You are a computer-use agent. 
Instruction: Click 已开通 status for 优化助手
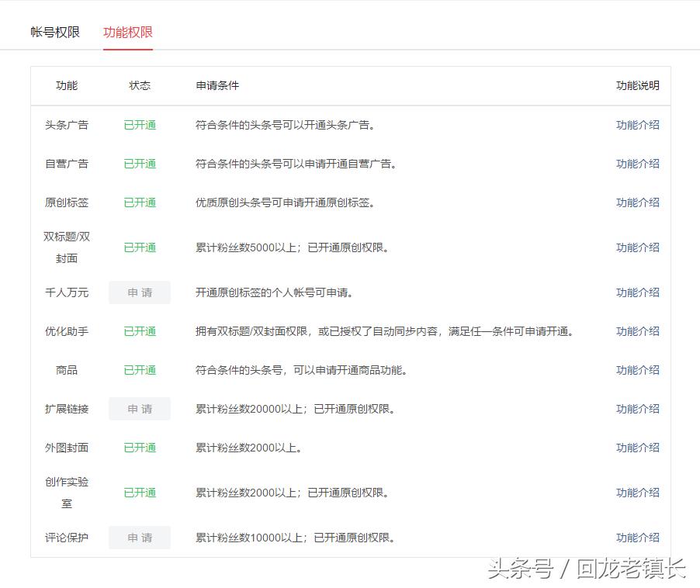point(140,331)
